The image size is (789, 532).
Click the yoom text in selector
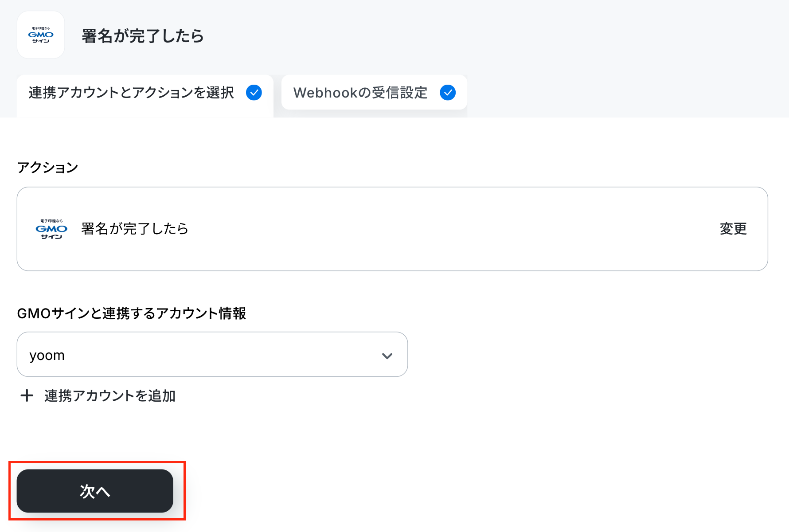[47, 356]
